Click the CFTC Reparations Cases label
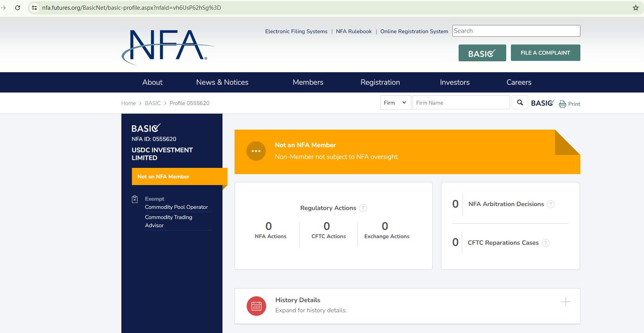 [503, 243]
